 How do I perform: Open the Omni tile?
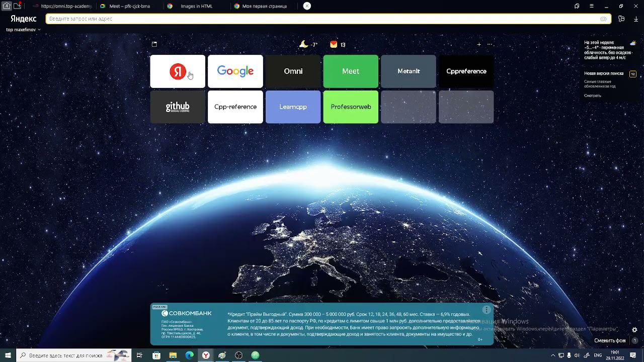[293, 71]
